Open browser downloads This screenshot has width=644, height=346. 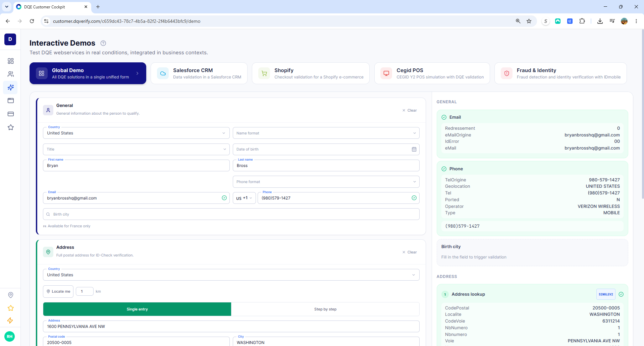[x=600, y=21]
